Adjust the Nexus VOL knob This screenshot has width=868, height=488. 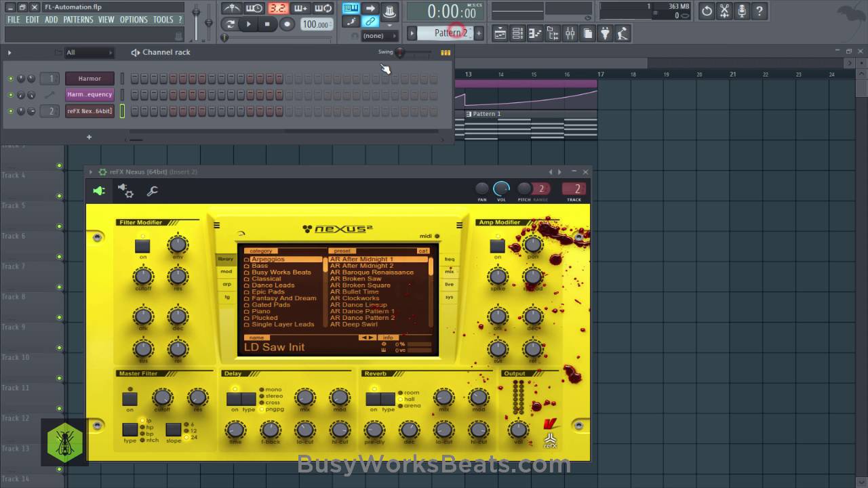pyautogui.click(x=501, y=189)
